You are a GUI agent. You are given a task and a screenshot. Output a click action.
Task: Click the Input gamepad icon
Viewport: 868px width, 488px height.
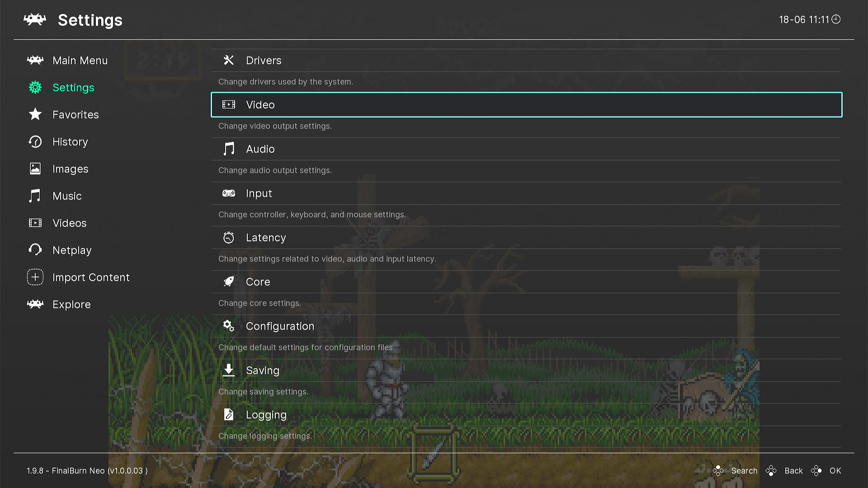[x=229, y=193]
